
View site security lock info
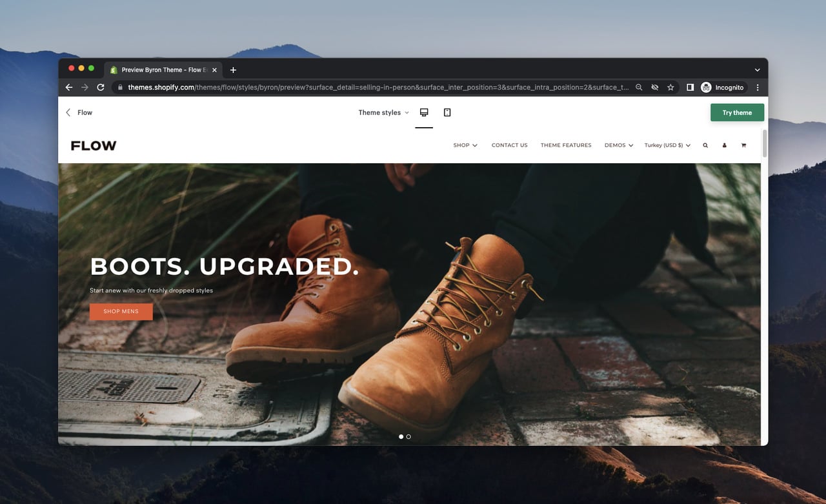coord(119,87)
